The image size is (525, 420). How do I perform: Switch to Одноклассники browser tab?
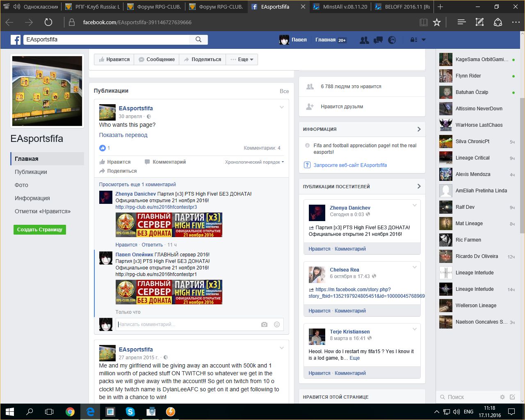tap(30, 7)
